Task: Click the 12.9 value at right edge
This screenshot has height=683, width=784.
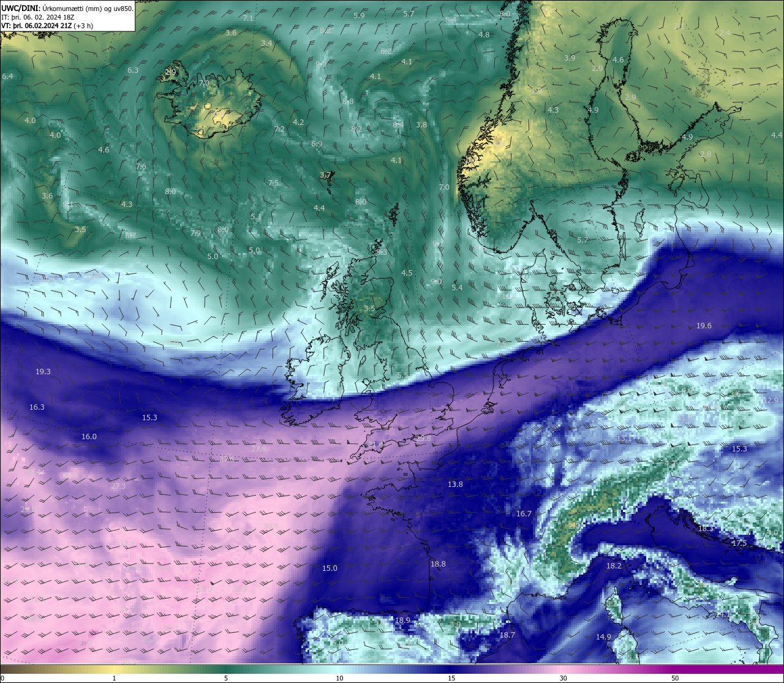Action: click(771, 401)
